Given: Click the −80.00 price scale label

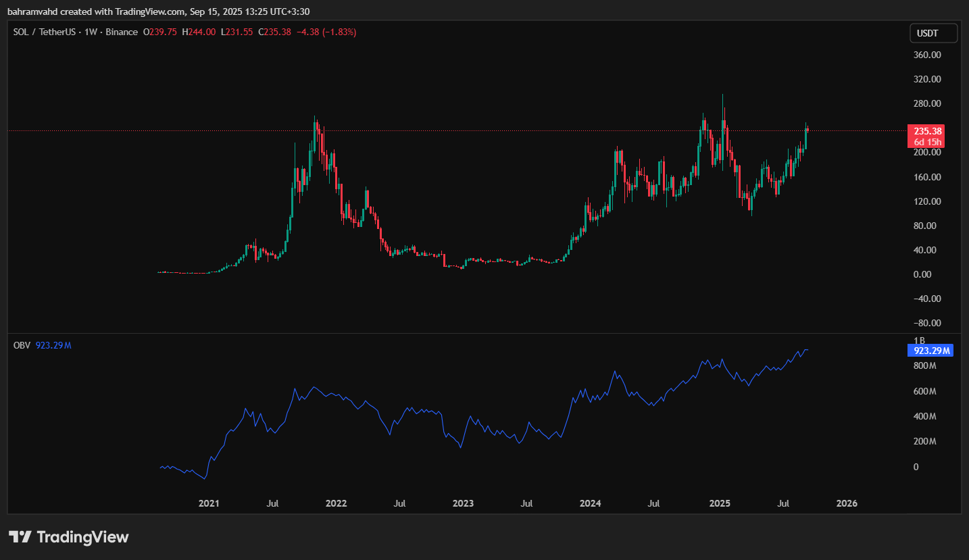Looking at the screenshot, I should pos(926,323).
